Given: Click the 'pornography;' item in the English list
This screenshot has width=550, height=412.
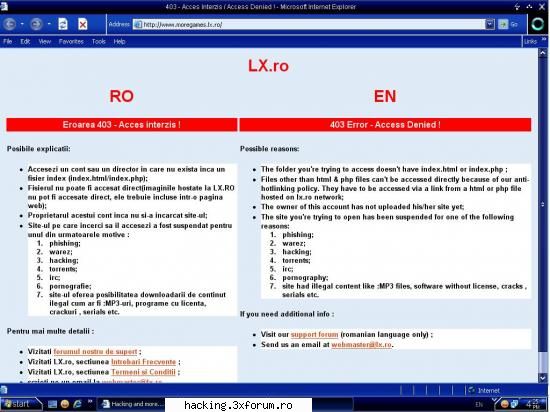Looking at the screenshot, I should 305,277.
